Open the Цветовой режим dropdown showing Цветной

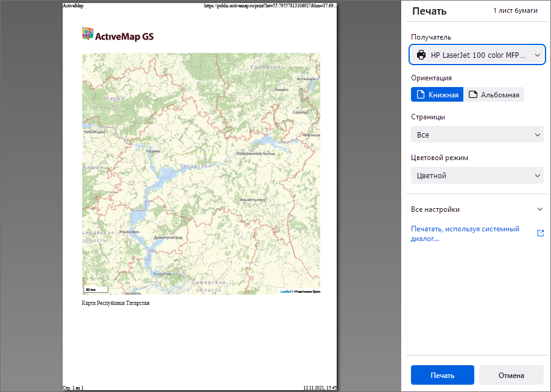(477, 176)
